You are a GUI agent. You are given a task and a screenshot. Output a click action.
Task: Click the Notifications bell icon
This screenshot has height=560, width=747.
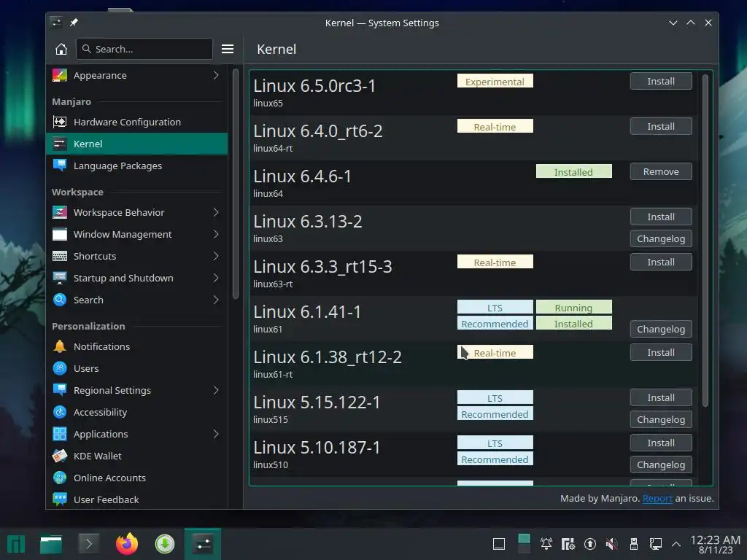point(60,346)
